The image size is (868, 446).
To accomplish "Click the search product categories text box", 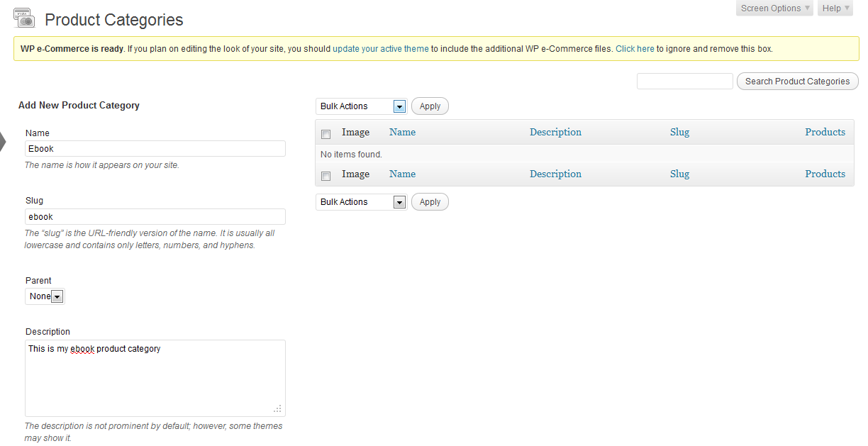I will click(x=684, y=82).
